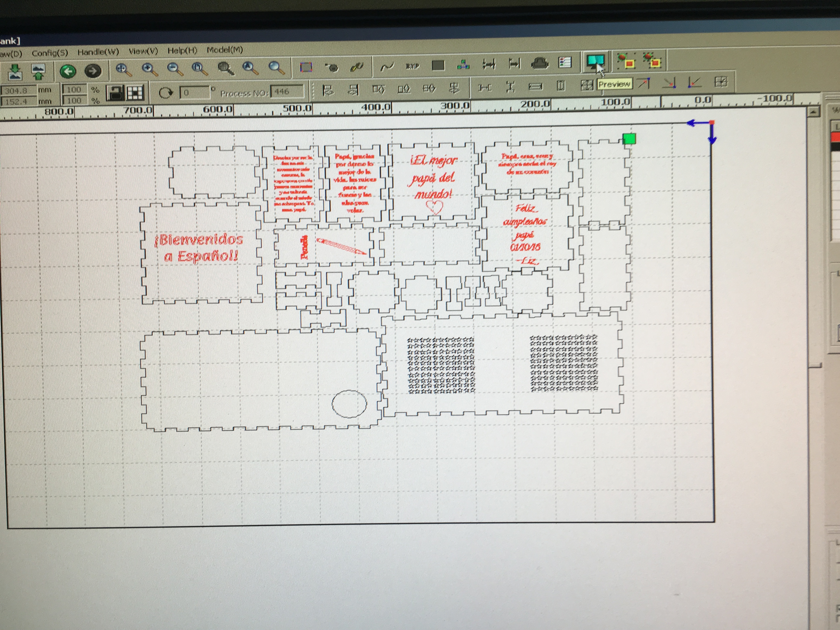Click the horizontal equal-spacing align icon
This screenshot has height=630, width=840.
coord(485,88)
